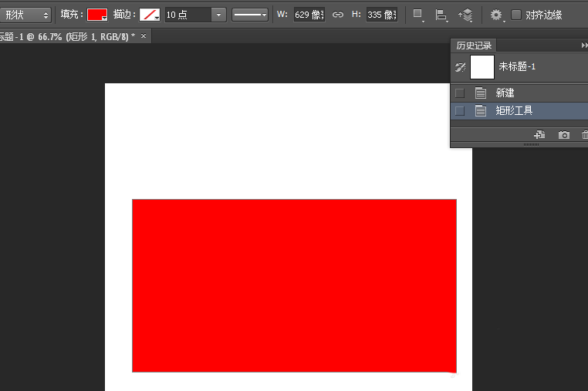Enable the 对齐边缘 checkbox
The width and height of the screenshot is (588, 391).
516,15
